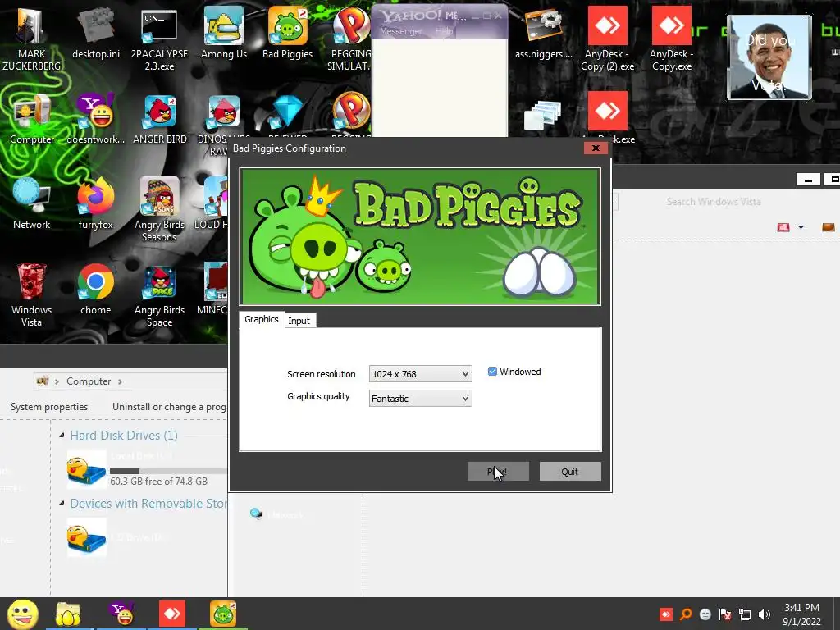Open the MARK ZUCKERBERG desktop icon
The height and width of the screenshot is (630, 840).
tap(31, 38)
